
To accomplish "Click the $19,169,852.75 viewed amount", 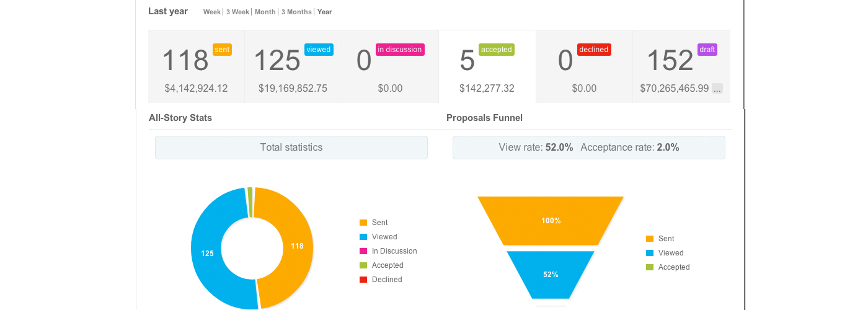I will 293,89.
